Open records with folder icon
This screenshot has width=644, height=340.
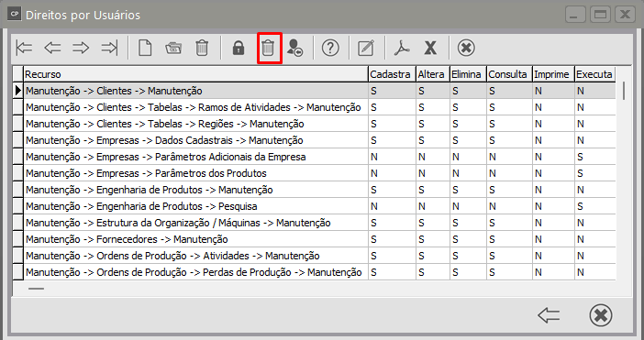[x=173, y=48]
